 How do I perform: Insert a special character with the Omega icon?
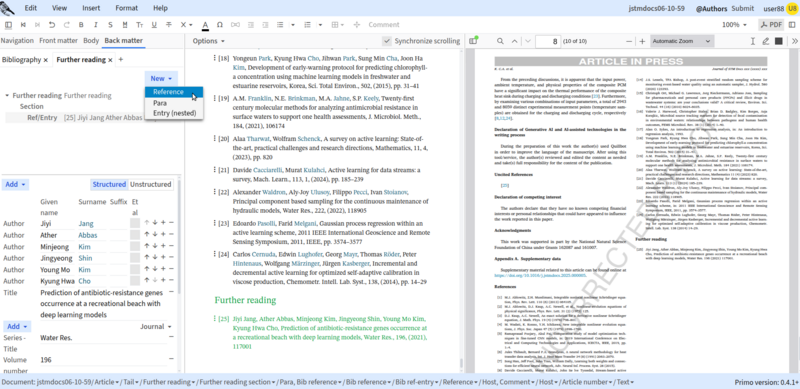coord(220,25)
